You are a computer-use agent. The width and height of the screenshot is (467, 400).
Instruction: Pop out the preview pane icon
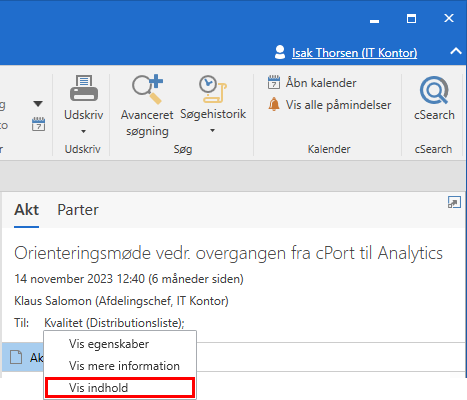pos(454,202)
